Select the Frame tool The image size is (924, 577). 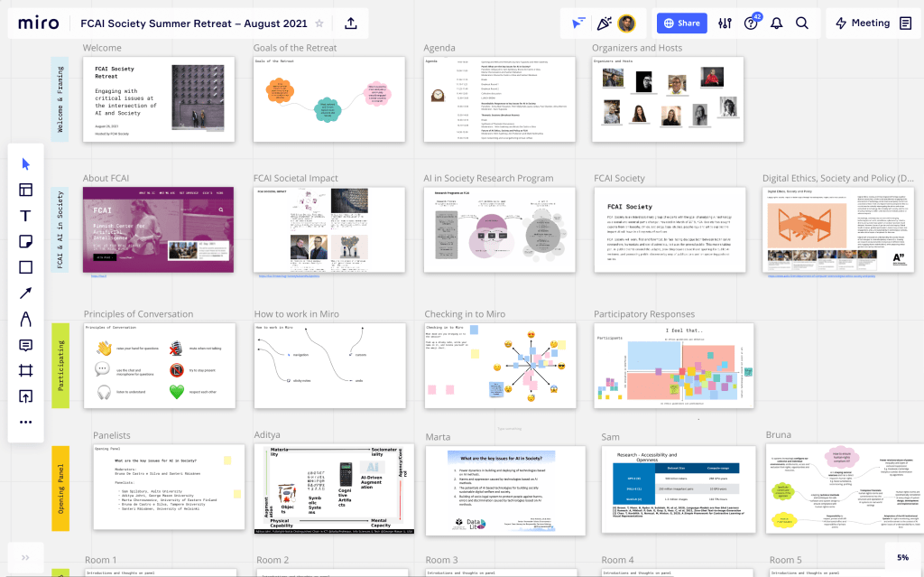click(x=25, y=370)
